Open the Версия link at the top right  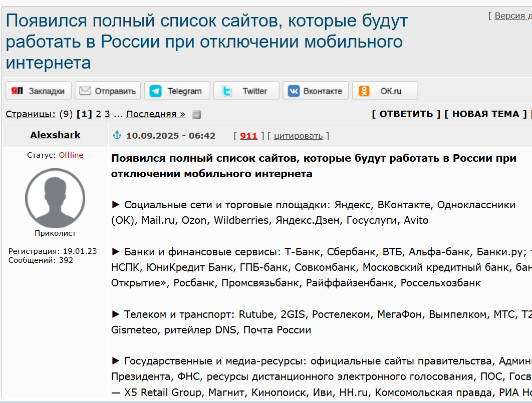(513, 16)
